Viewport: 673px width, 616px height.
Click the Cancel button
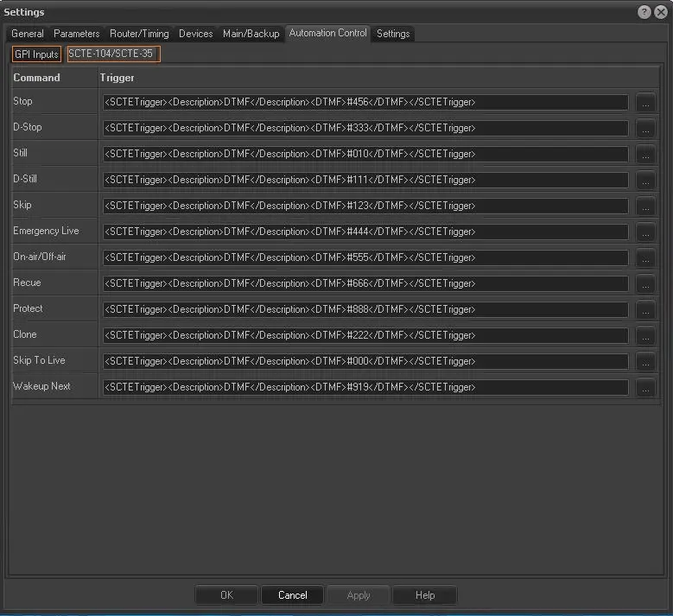coord(292,595)
